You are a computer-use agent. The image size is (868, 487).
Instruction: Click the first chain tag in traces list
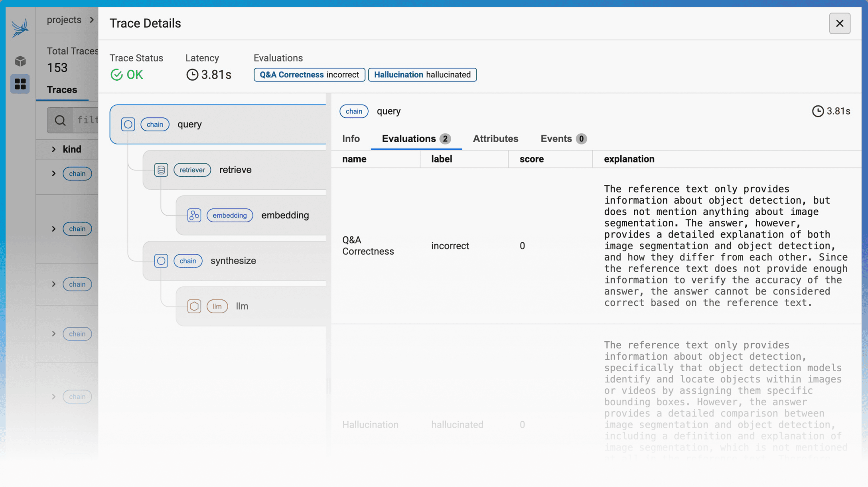(77, 174)
